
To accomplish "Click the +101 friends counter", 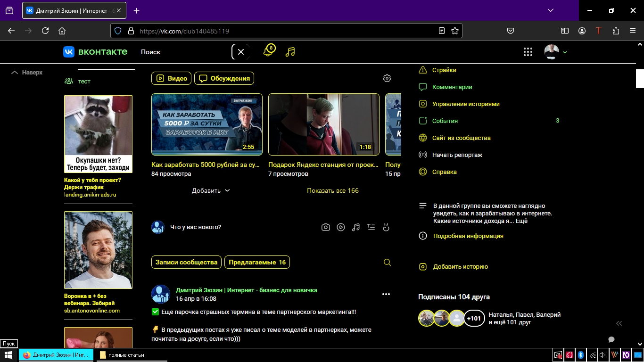I will pos(474,318).
